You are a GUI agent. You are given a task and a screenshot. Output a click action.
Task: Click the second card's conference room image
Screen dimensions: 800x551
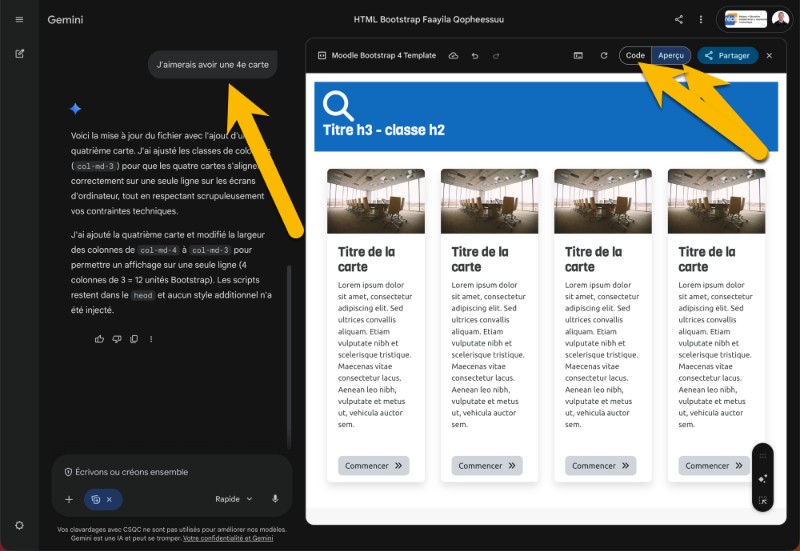coord(489,201)
